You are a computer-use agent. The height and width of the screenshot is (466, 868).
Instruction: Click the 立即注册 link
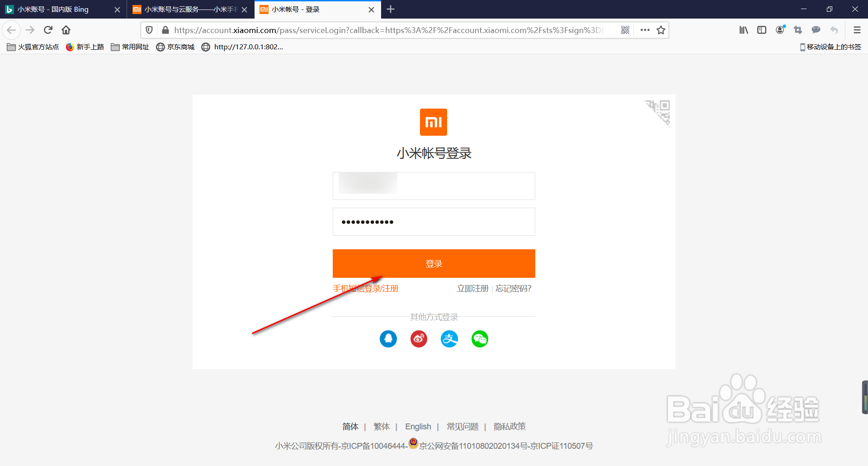pyautogui.click(x=473, y=289)
